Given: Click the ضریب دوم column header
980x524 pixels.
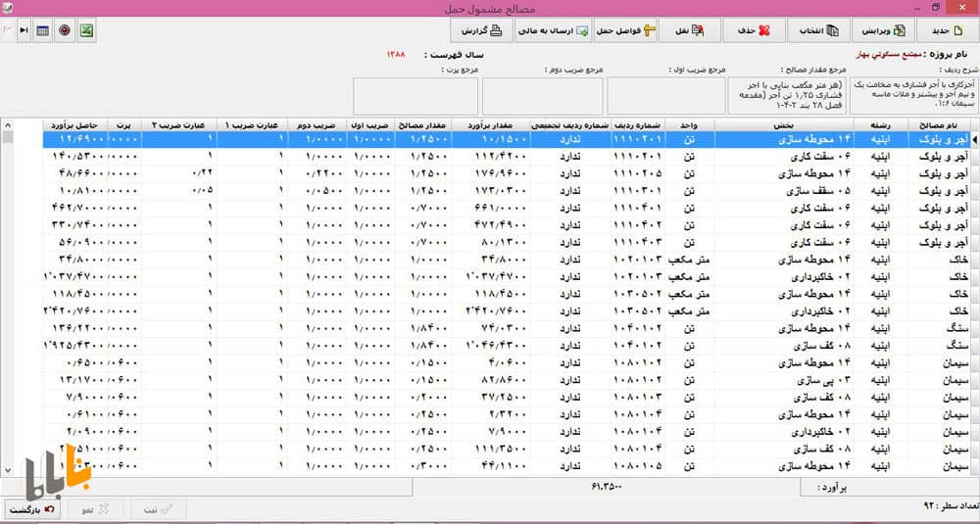Looking at the screenshot, I should (318, 125).
